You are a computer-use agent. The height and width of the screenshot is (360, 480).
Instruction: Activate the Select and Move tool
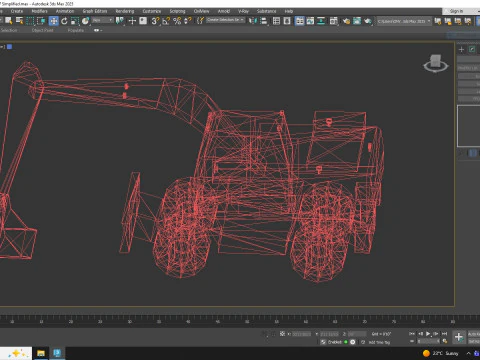point(54,21)
